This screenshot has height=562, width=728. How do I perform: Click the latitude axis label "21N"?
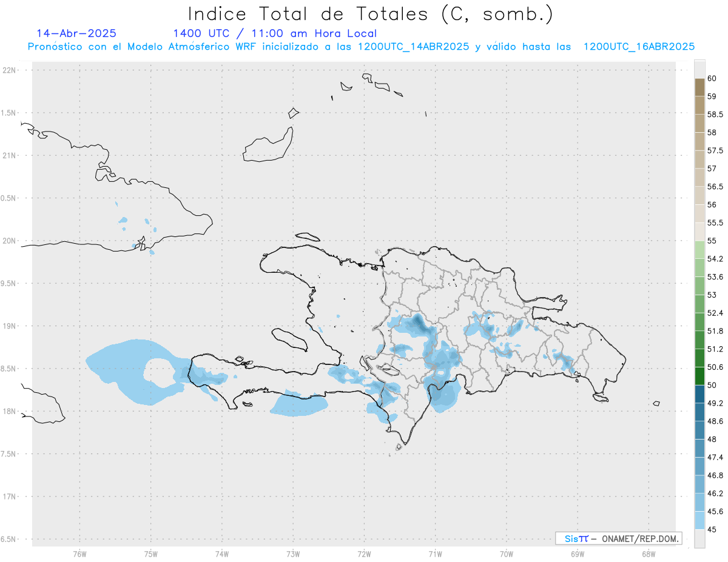pos(10,156)
